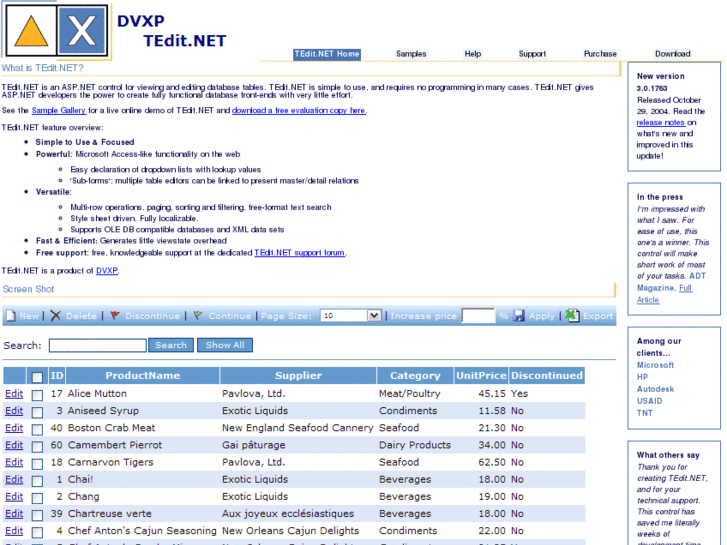Check the Chang row checkbox
Image resolution: width=727 pixels, height=545 pixels.
pos(37,498)
